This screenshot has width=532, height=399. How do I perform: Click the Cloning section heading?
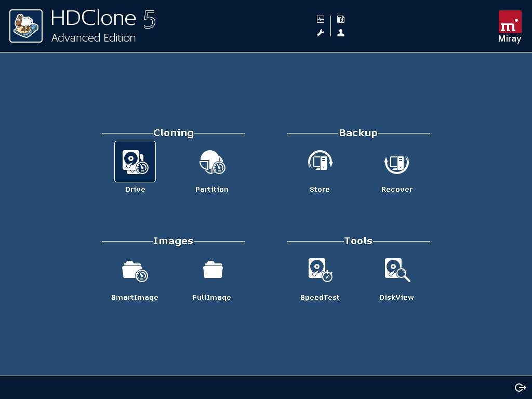pyautogui.click(x=174, y=132)
